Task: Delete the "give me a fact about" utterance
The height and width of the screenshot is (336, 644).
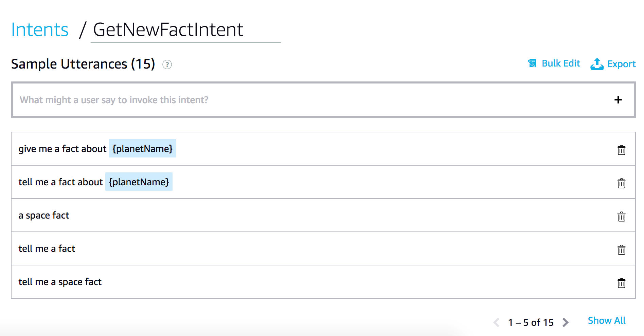Action: click(621, 150)
